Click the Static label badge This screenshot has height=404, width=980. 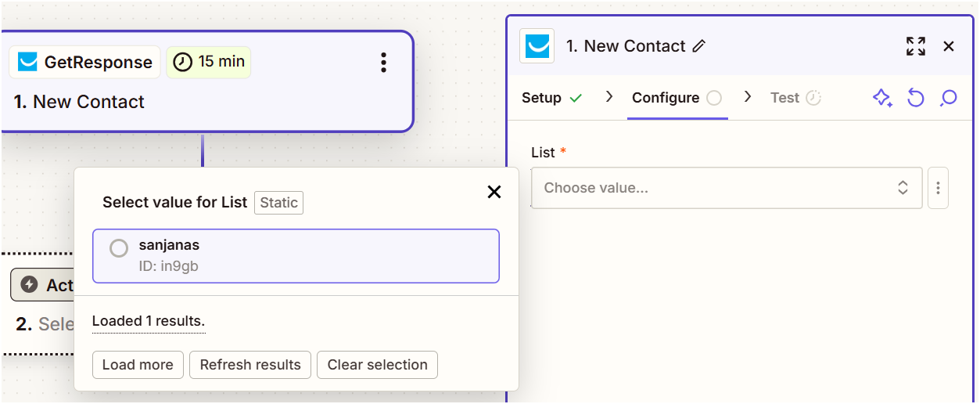[x=278, y=203]
